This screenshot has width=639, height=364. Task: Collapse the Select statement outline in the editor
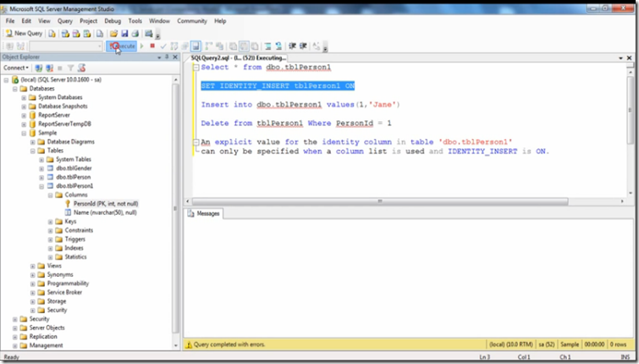(196, 67)
